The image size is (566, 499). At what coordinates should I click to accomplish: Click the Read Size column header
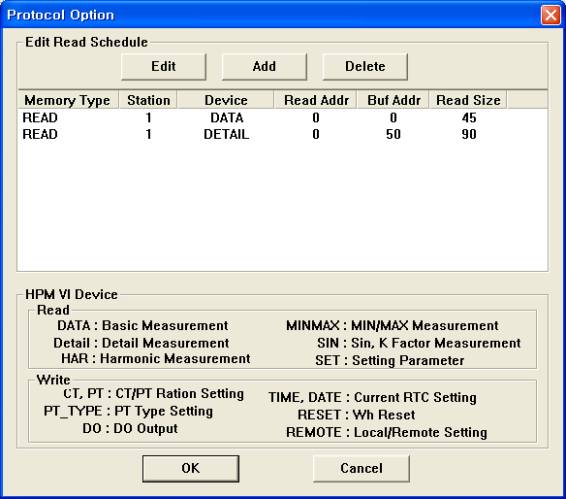[x=468, y=100]
